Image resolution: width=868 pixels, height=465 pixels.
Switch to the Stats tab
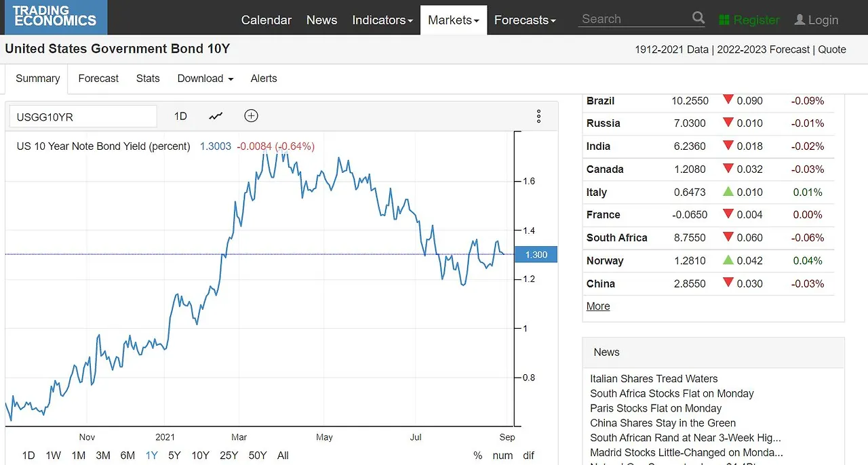pos(148,79)
